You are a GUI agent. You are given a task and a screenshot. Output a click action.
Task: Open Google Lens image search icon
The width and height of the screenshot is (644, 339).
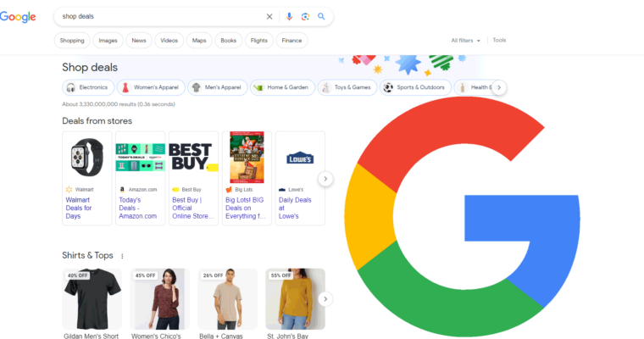coord(305,16)
